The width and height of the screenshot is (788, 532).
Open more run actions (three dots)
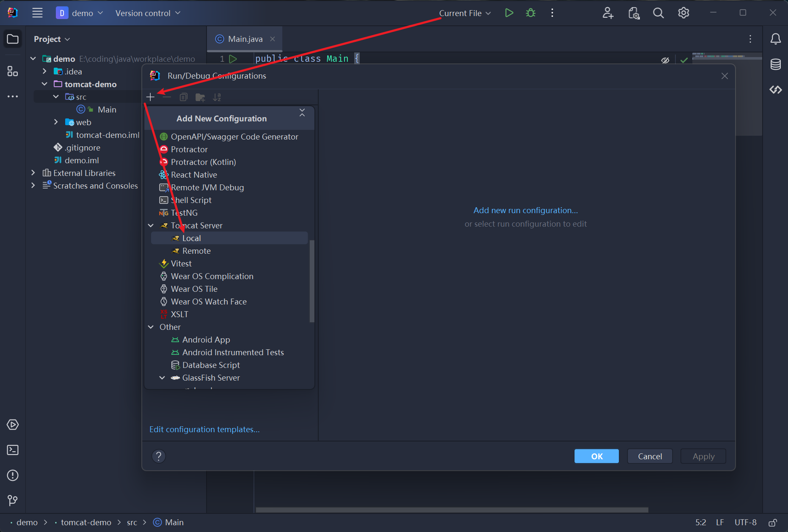pyautogui.click(x=552, y=13)
